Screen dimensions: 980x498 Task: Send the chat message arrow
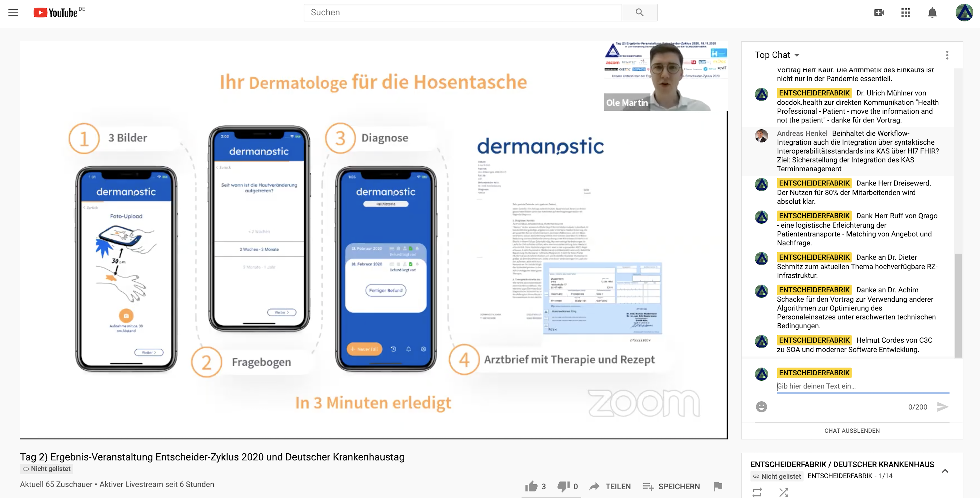[x=942, y=407]
